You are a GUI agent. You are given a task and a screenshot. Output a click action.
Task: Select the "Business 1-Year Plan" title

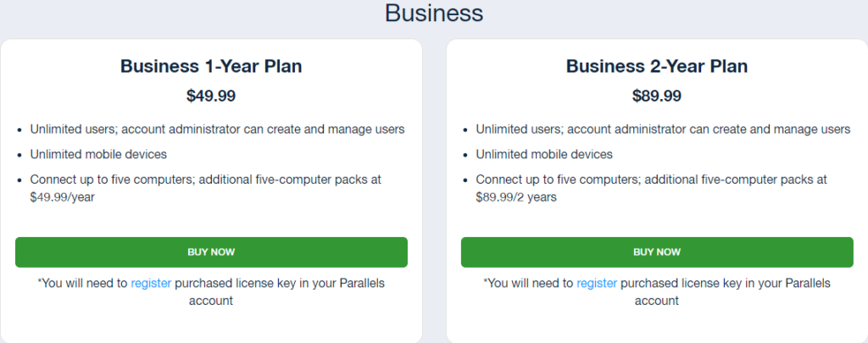click(x=211, y=67)
